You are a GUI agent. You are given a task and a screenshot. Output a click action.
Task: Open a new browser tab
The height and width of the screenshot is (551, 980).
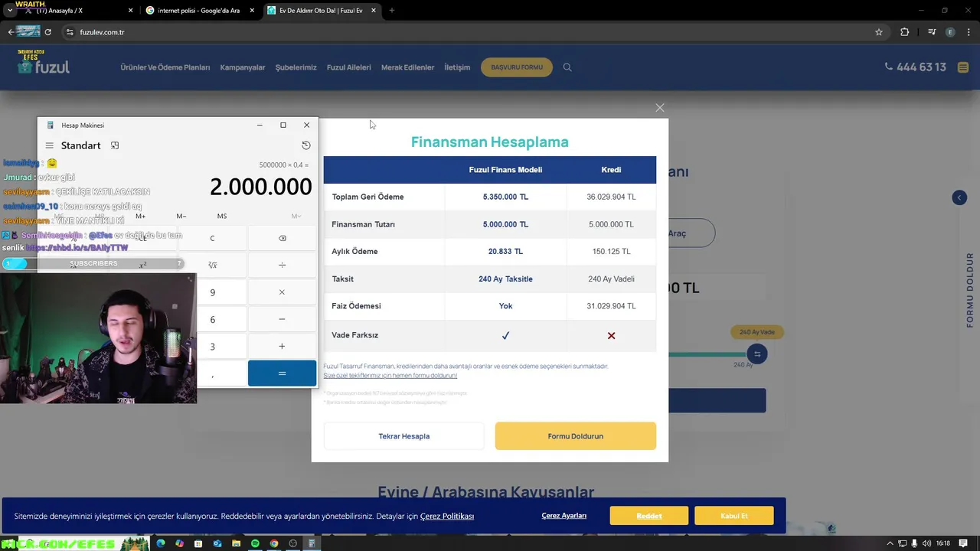pos(391,11)
